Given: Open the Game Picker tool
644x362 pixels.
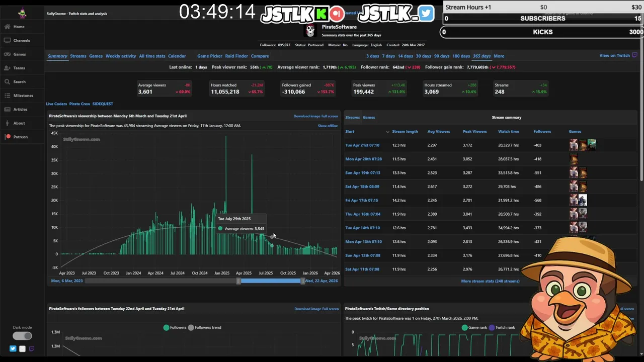Looking at the screenshot, I should click(210, 56).
